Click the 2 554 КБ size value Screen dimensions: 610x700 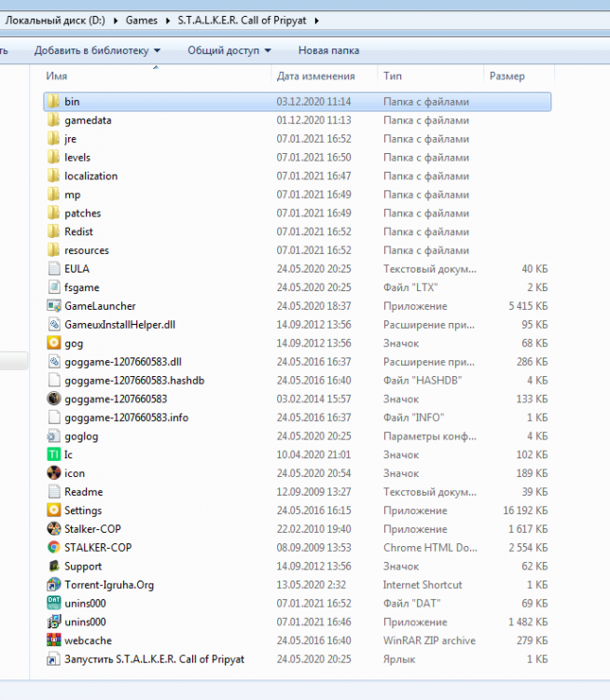tap(528, 548)
